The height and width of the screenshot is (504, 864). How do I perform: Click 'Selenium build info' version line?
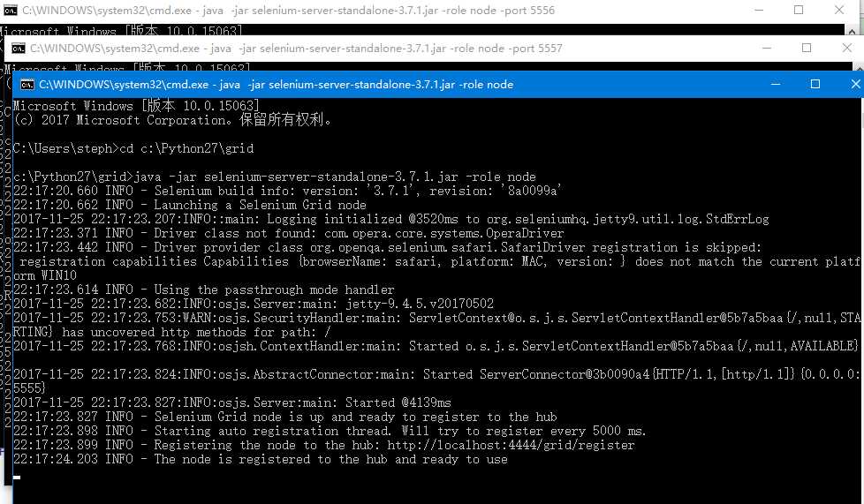pyautogui.click(x=287, y=192)
